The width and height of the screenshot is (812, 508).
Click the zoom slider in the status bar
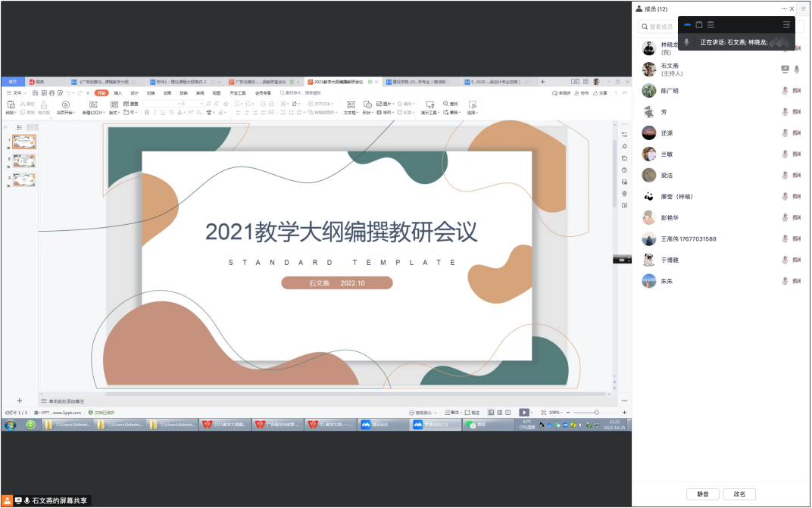click(596, 413)
